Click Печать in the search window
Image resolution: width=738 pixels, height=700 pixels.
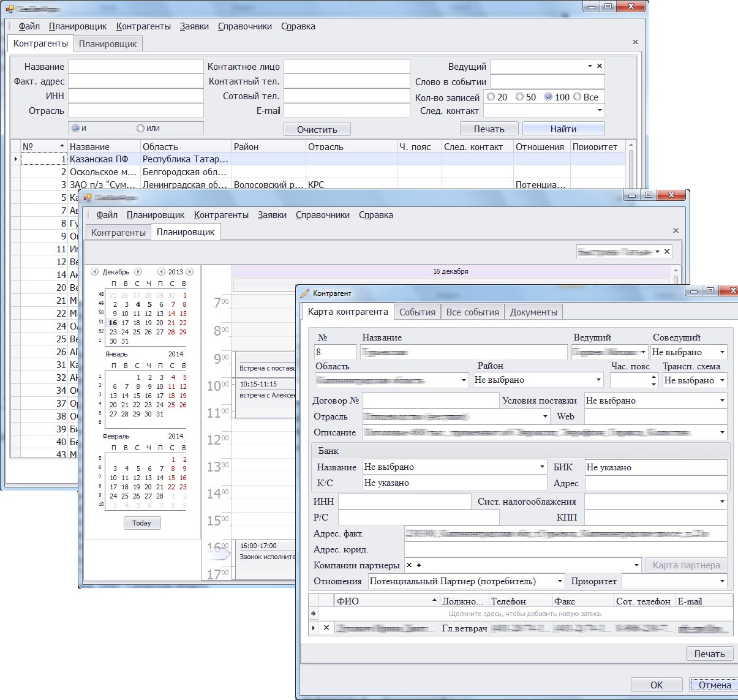pos(489,129)
